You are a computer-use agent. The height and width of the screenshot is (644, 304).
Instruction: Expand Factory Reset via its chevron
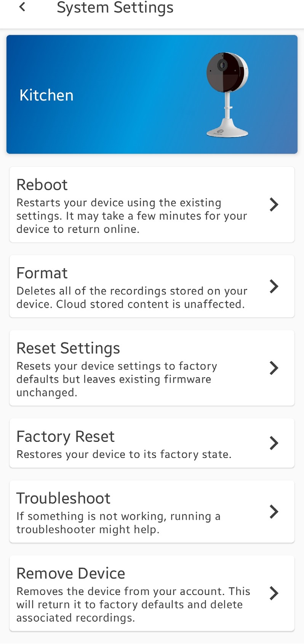[x=274, y=443]
